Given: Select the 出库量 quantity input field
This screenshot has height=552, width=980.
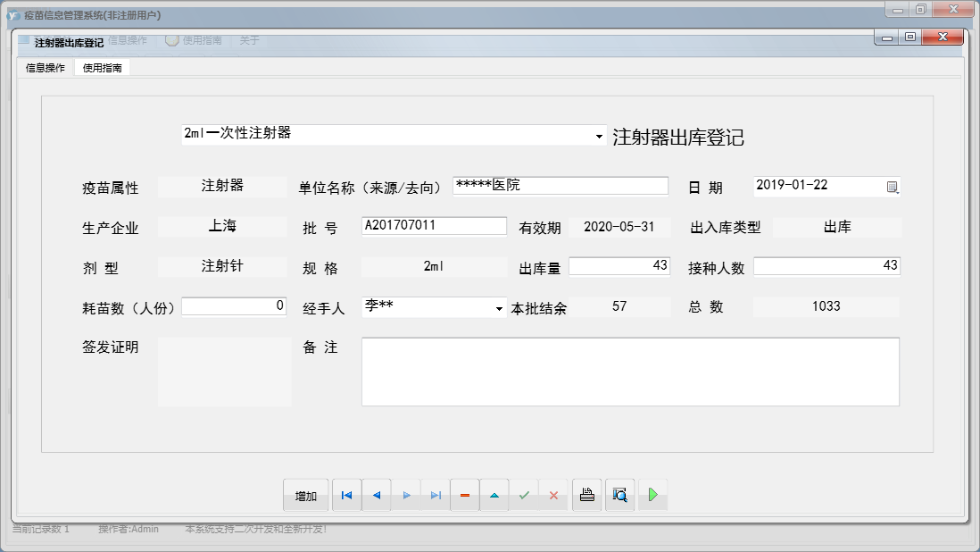Looking at the screenshot, I should (x=619, y=266).
